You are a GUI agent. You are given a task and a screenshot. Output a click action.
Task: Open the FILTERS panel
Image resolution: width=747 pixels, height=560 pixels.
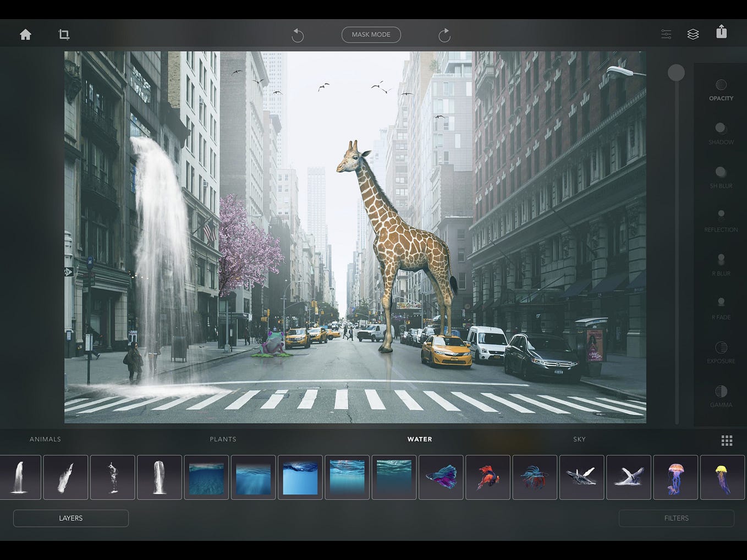click(x=676, y=518)
